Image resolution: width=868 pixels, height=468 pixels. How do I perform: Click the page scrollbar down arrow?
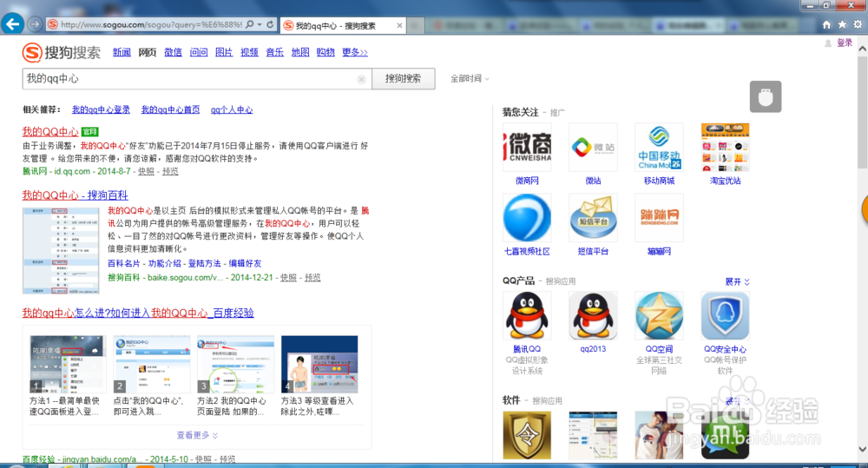pos(863,450)
